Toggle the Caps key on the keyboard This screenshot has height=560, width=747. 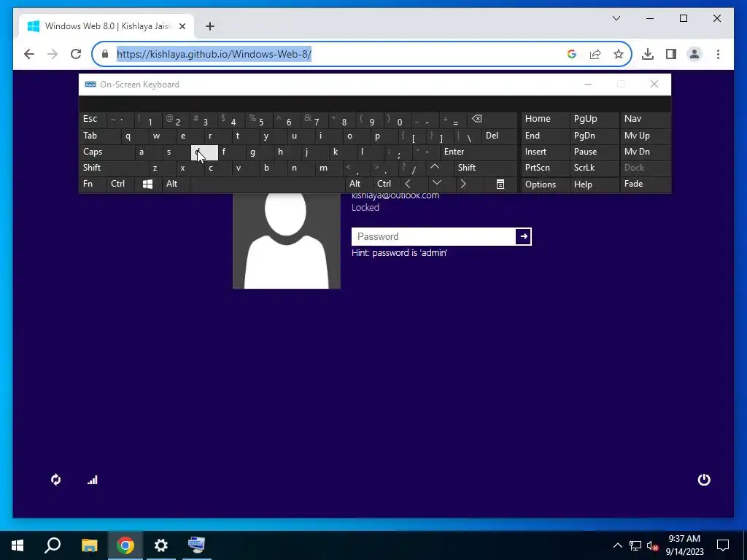coord(106,152)
